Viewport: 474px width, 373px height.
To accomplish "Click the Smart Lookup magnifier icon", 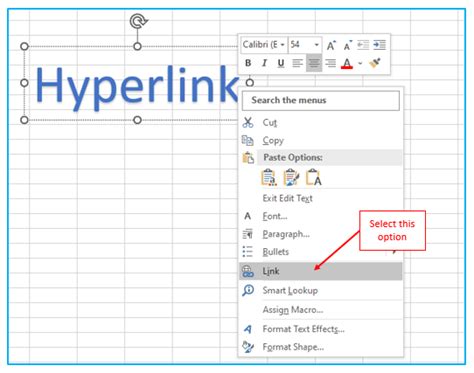I will pyautogui.click(x=248, y=290).
